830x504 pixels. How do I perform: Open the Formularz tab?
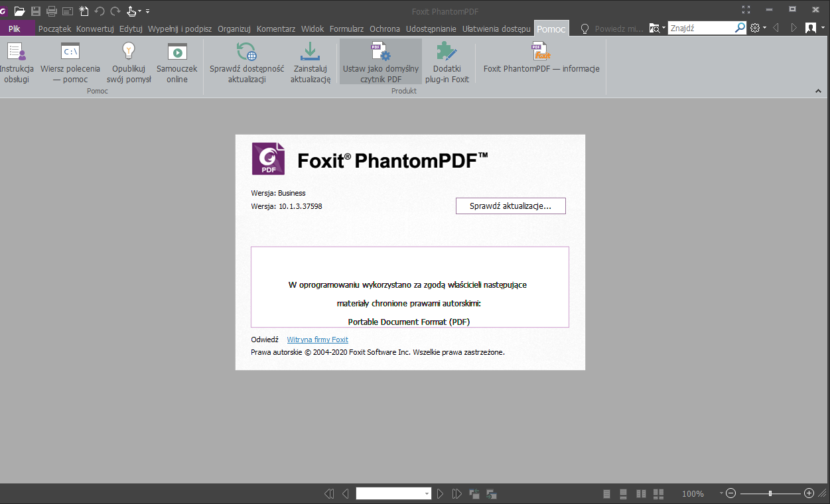pos(347,29)
